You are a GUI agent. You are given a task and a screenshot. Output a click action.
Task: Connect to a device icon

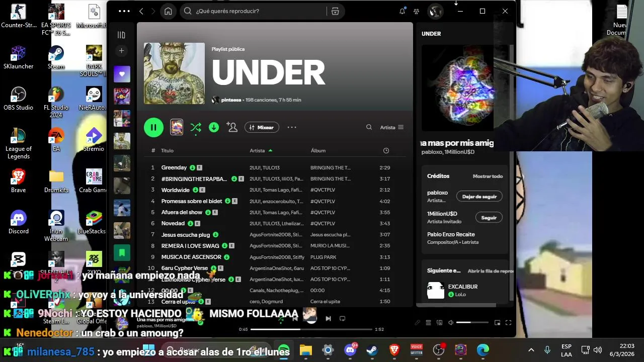pyautogui.click(x=439, y=323)
